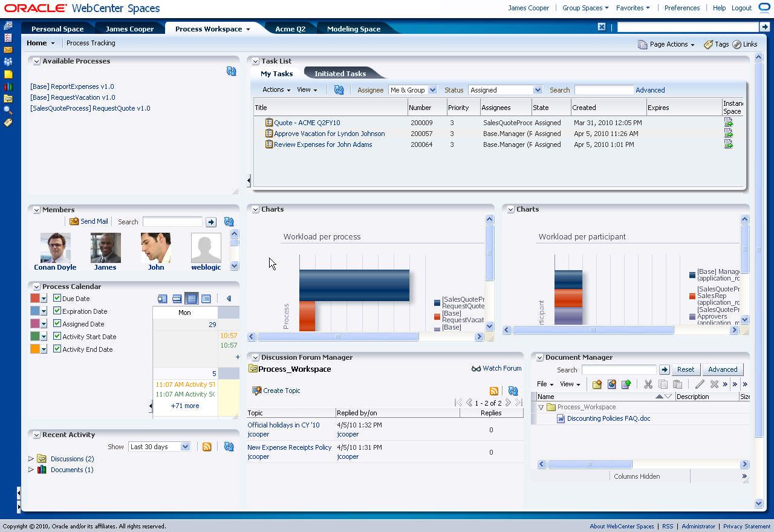Open instance space icon for Quote - ACME Q2FY10

(x=729, y=122)
